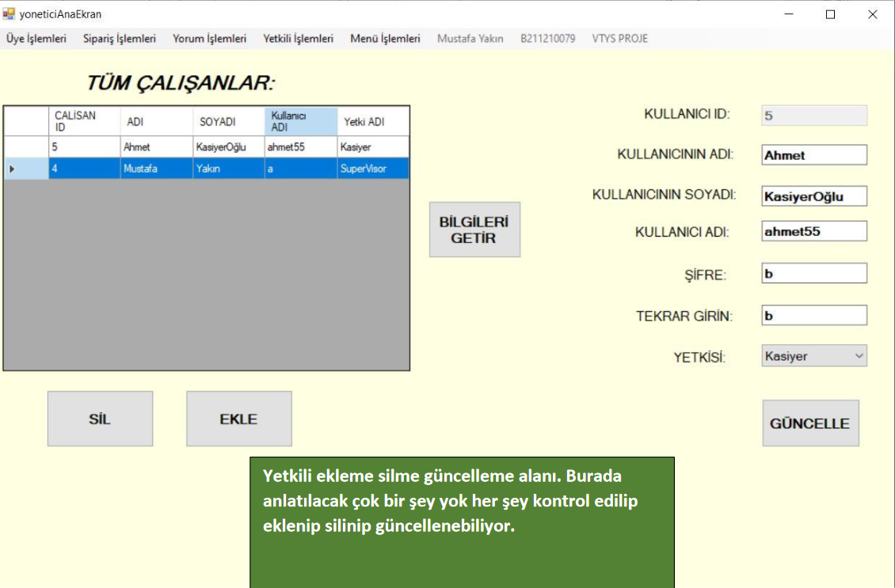
Task: Click the KULLANICININ SOYADI input field
Action: point(814,196)
